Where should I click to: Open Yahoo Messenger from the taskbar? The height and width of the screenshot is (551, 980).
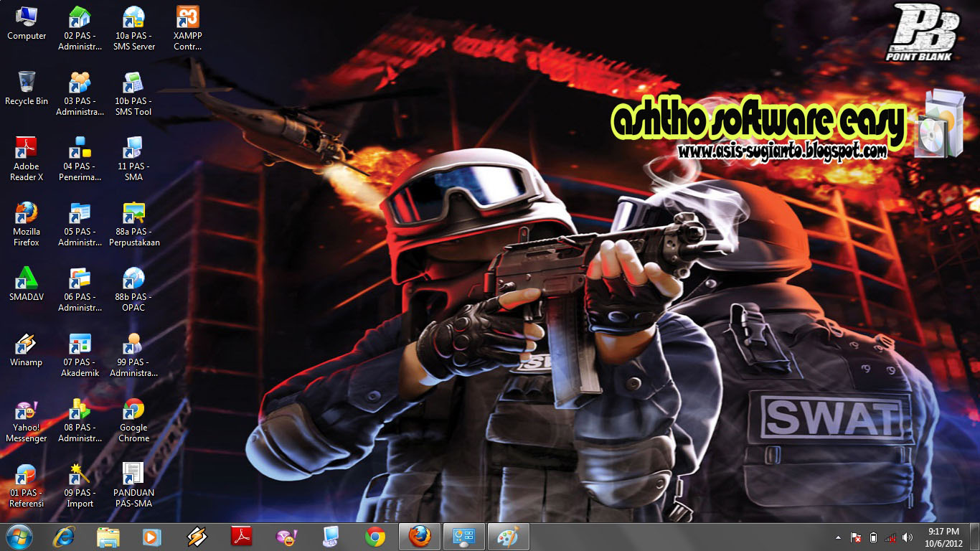coord(286,537)
